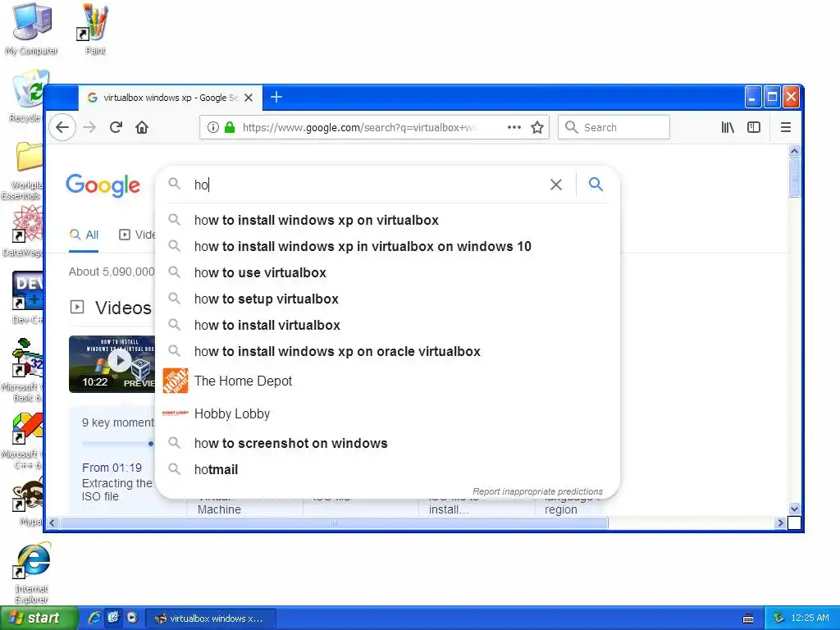840x630 pixels.
Task: Click the vertical scrollbar up arrow
Action: click(794, 152)
